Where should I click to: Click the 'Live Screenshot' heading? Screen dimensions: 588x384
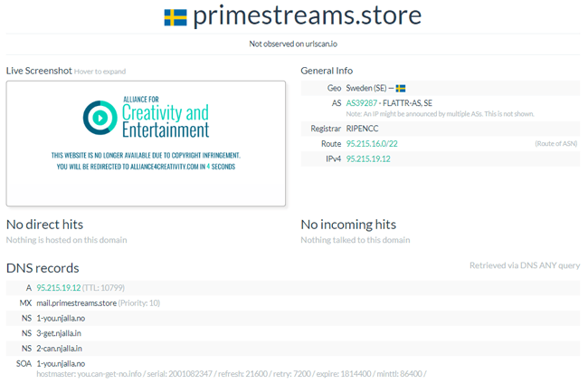[x=39, y=71]
